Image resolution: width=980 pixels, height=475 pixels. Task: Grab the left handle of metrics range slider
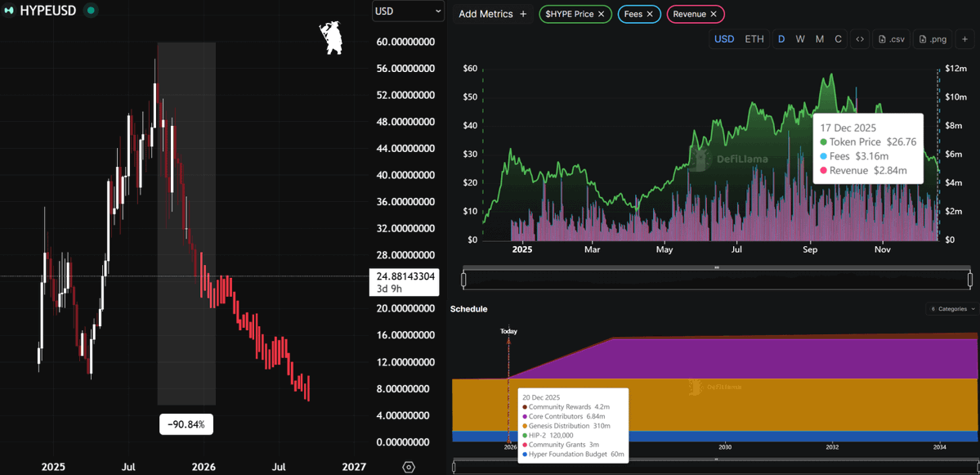463,279
